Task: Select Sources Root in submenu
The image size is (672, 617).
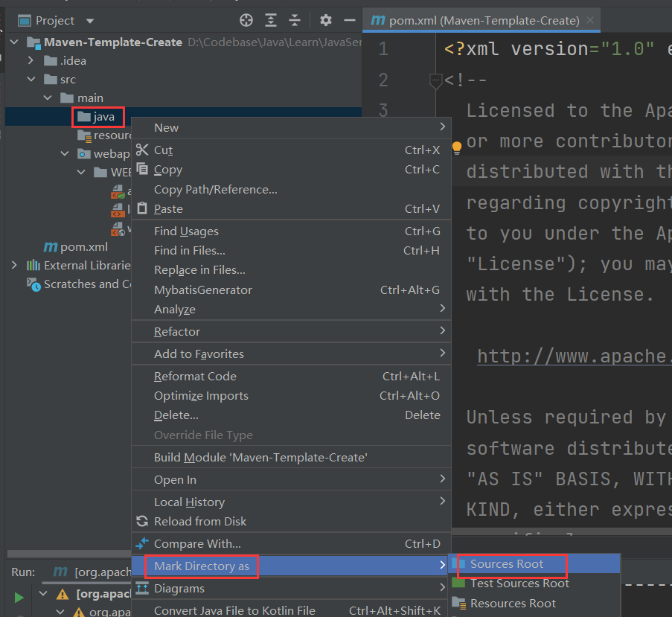Action: tap(507, 564)
